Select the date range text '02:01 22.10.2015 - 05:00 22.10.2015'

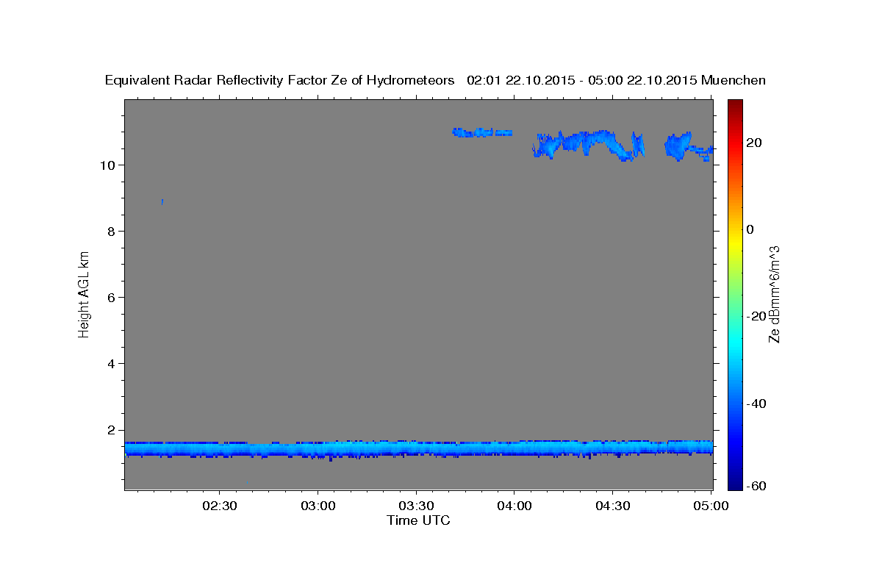[x=582, y=81]
